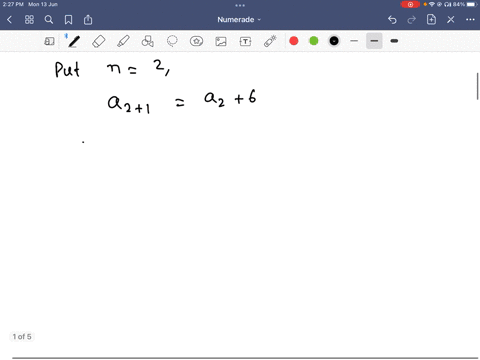The width and height of the screenshot is (480, 360).
Task: Bookmark the current page
Action: (68, 20)
